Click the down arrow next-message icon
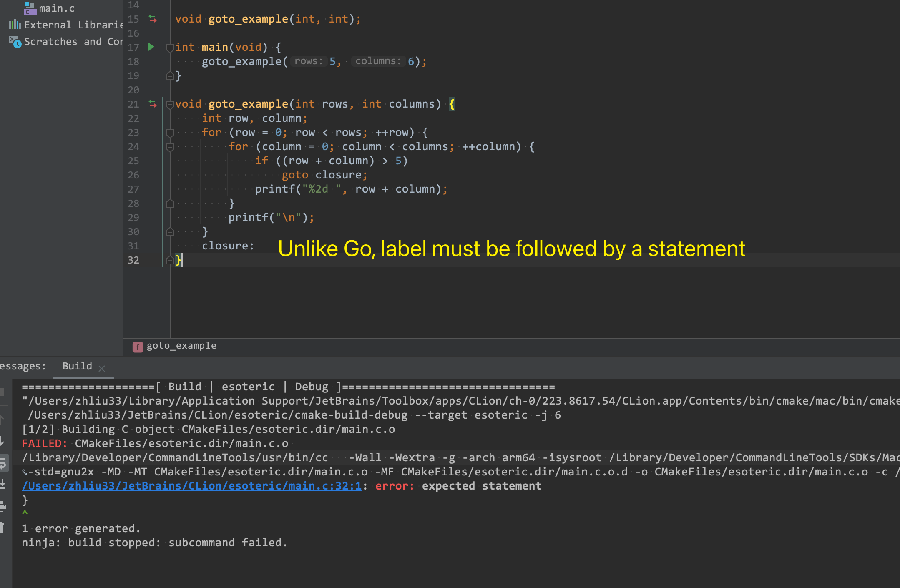 click(2, 441)
